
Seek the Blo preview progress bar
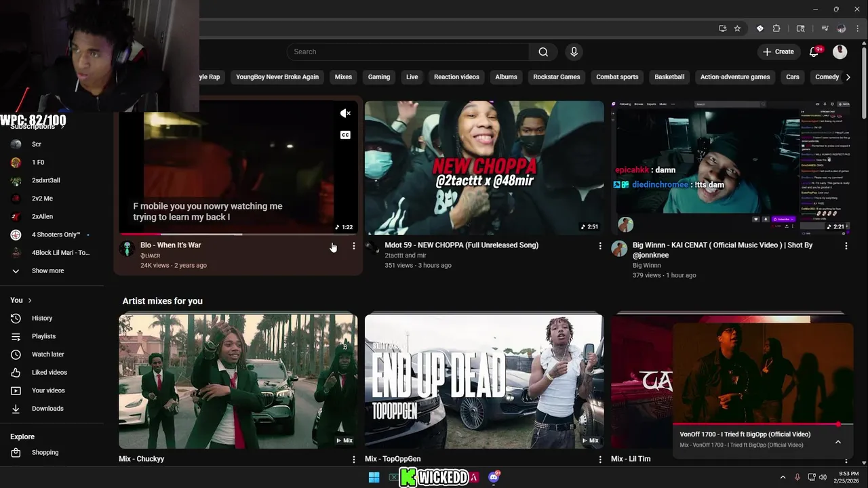click(238, 234)
